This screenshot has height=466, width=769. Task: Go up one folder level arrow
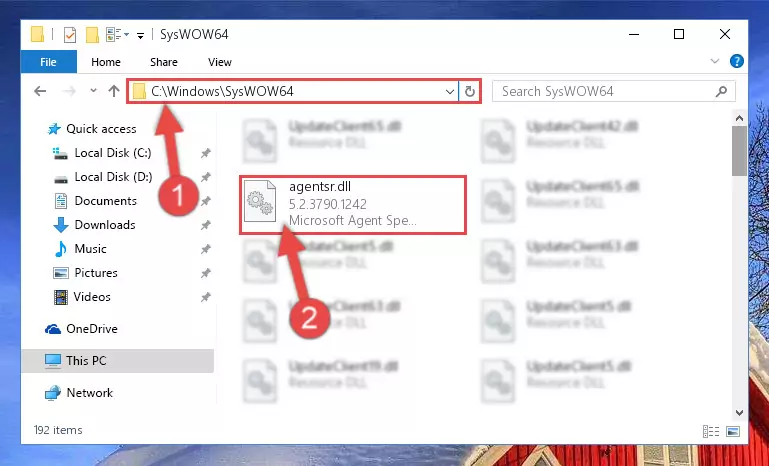pos(114,91)
